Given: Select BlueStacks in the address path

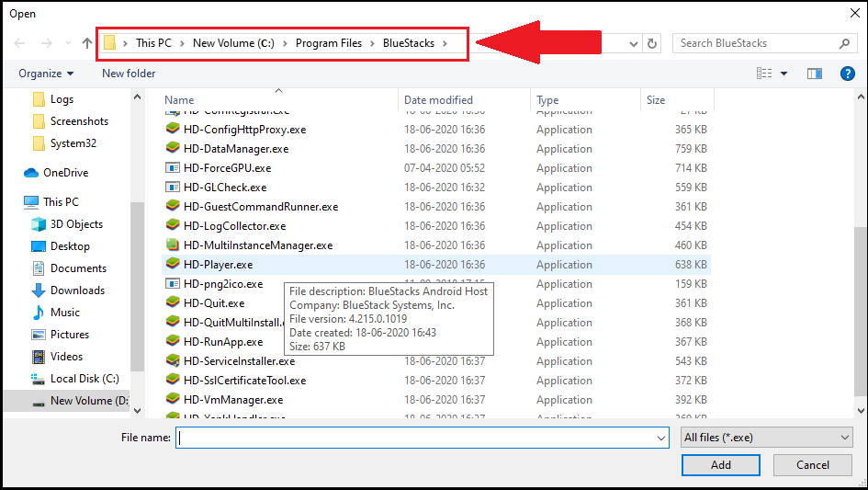Looking at the screenshot, I should (x=409, y=43).
